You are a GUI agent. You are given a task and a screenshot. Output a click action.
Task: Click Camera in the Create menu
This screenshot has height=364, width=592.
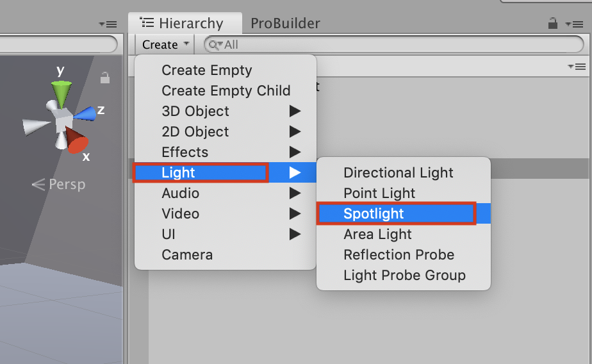click(x=187, y=254)
